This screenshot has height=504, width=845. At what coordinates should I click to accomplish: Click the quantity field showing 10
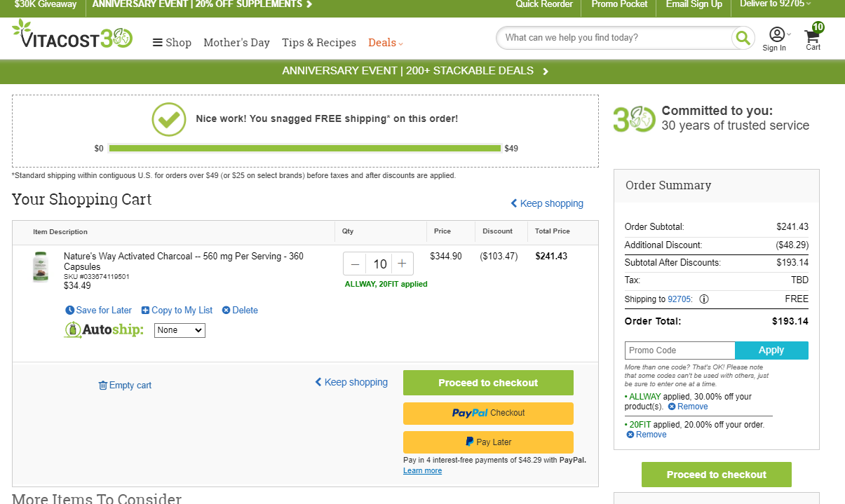pos(379,264)
